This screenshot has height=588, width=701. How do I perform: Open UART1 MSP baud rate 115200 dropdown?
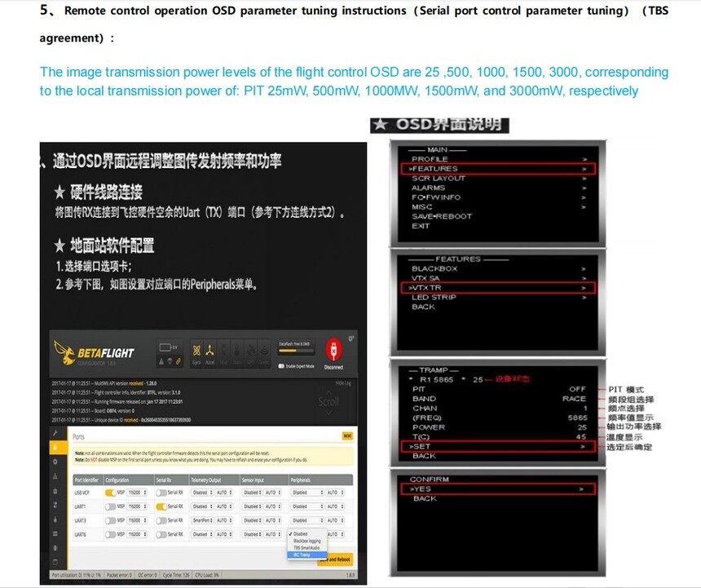click(x=137, y=506)
